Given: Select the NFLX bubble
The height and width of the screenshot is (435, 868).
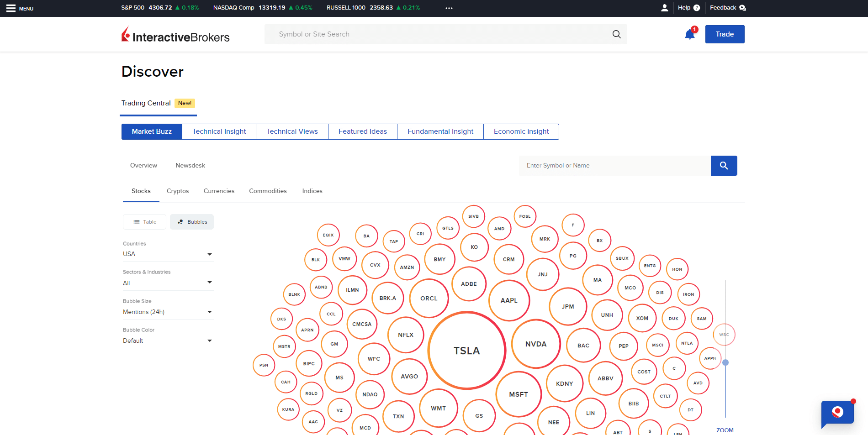Looking at the screenshot, I should pos(406,335).
